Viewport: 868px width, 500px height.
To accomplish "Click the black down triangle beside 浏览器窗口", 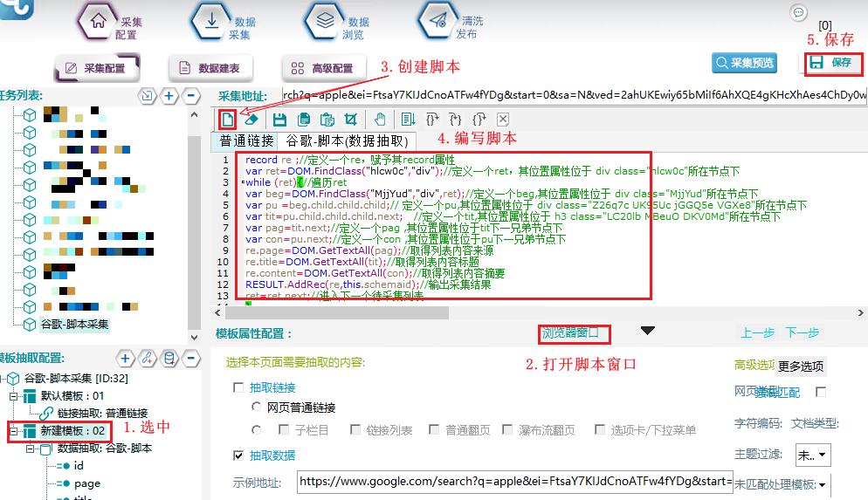I will tap(648, 331).
